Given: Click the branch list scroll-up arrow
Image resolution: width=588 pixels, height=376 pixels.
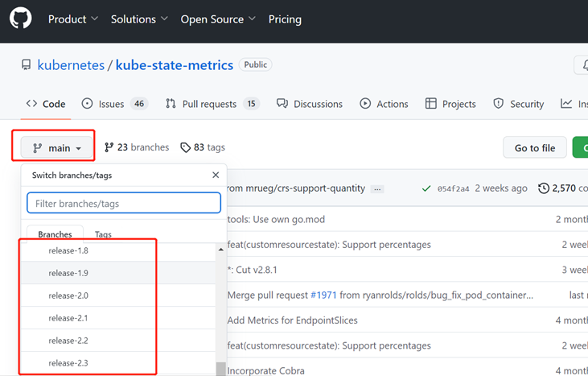Looking at the screenshot, I should coord(221,249).
